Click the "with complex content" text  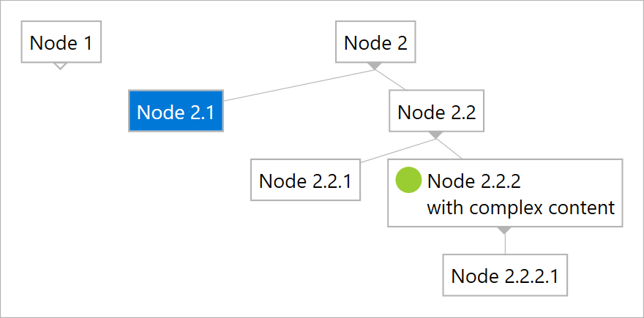(520, 207)
